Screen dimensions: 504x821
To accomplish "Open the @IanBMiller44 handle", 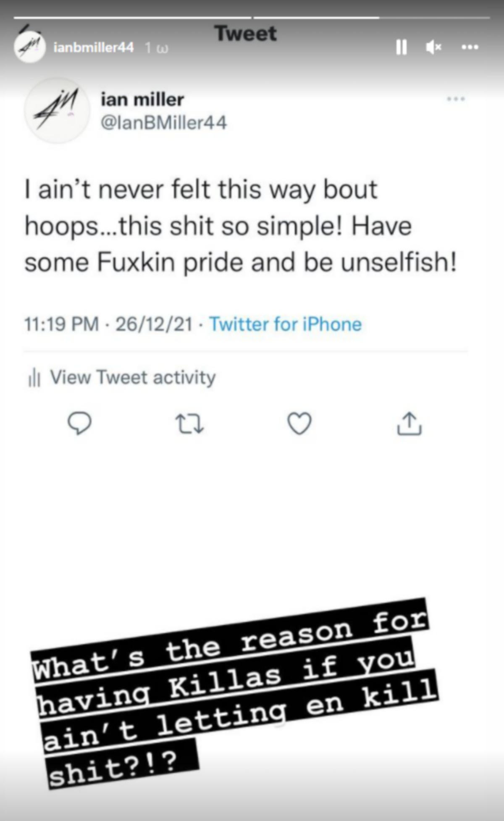I will pos(164,123).
